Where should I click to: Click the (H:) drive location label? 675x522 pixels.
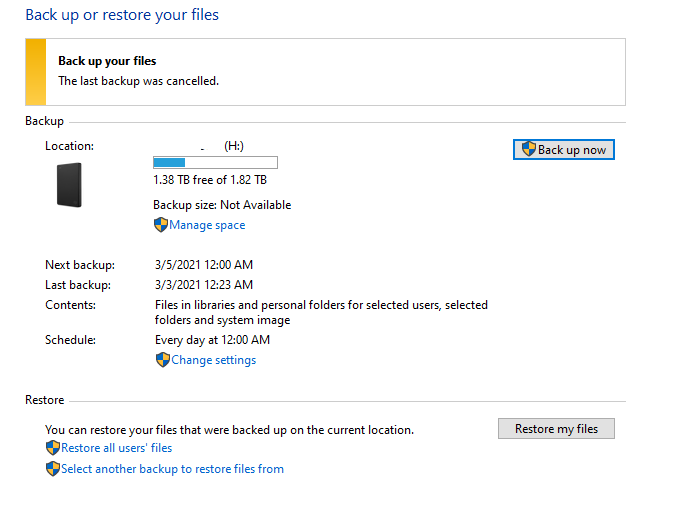point(234,146)
